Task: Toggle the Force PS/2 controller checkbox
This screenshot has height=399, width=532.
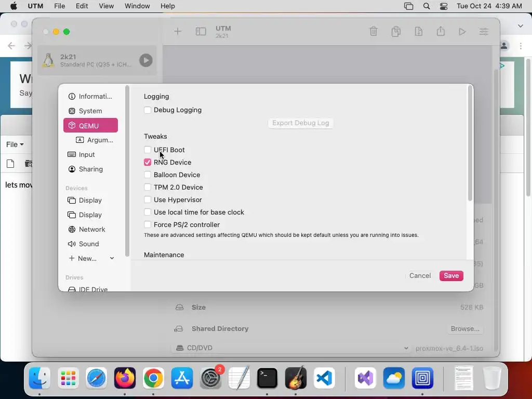Action: click(x=147, y=224)
